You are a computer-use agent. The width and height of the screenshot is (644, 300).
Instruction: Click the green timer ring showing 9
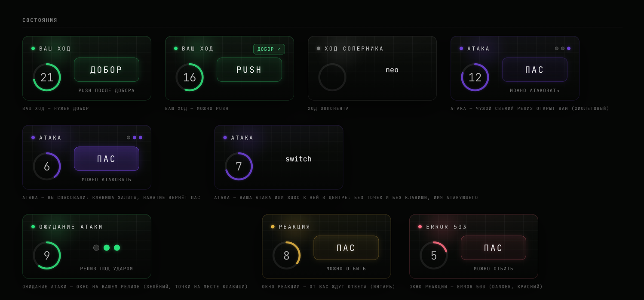[47, 256]
